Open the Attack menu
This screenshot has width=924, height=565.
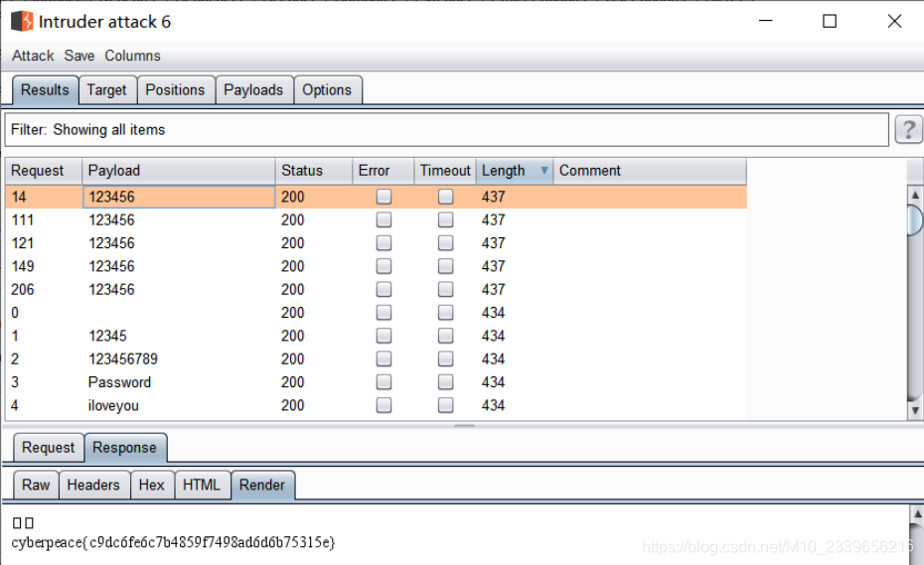[x=33, y=56]
